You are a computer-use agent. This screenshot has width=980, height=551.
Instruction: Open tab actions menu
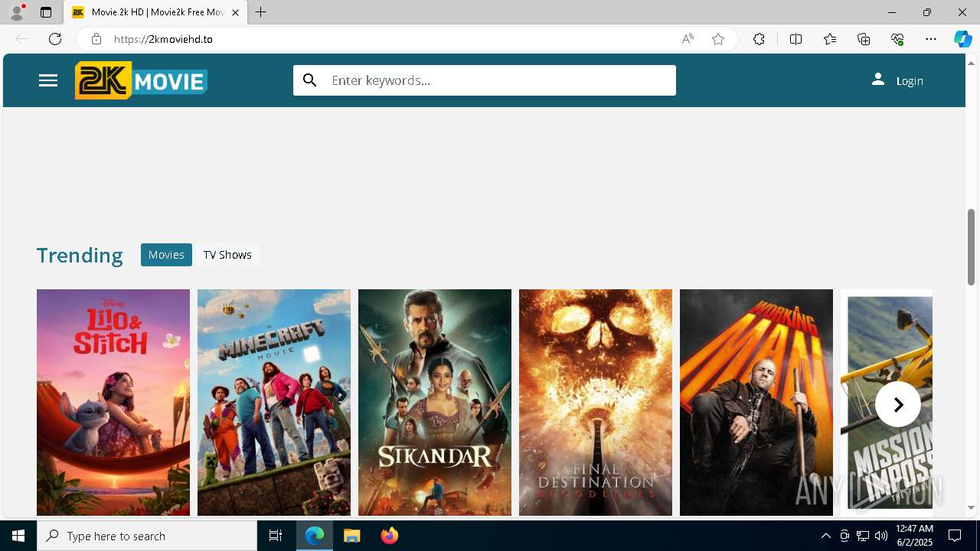(46, 12)
